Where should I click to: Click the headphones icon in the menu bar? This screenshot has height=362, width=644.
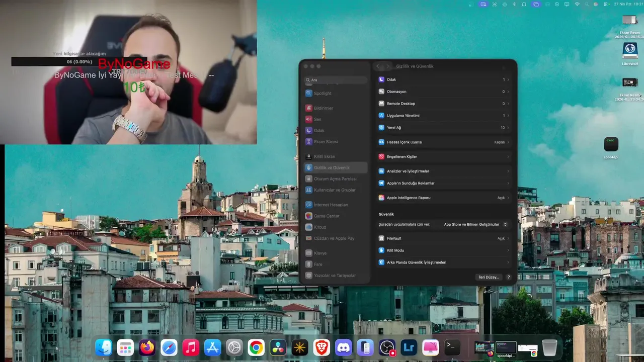[524, 4]
